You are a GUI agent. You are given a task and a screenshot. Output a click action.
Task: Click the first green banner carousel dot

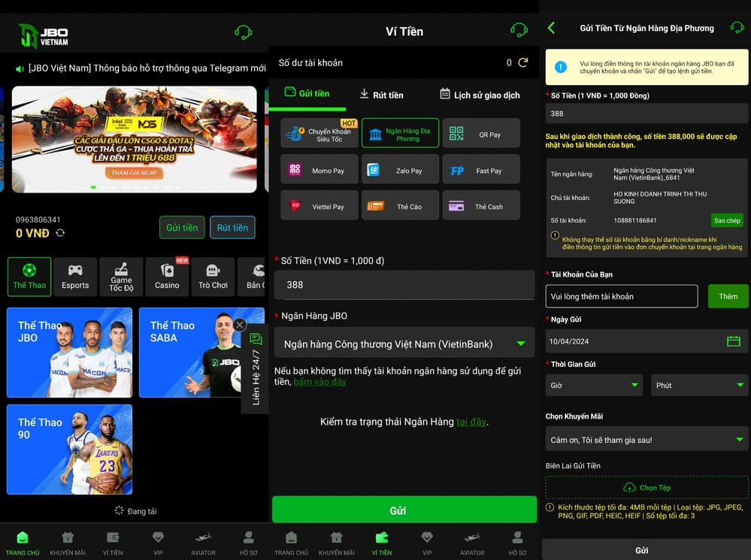click(93, 187)
